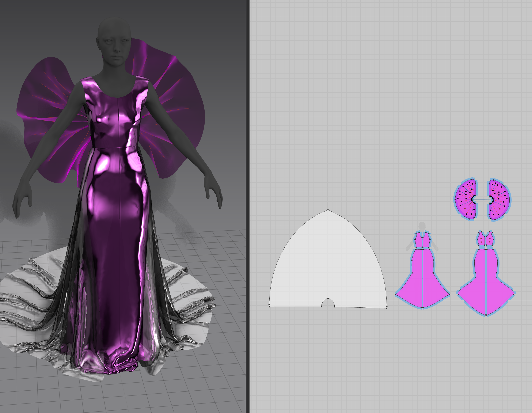Click the gray avatar silhouette head in 2D window
This screenshot has height=413, width=532.
[422, 226]
